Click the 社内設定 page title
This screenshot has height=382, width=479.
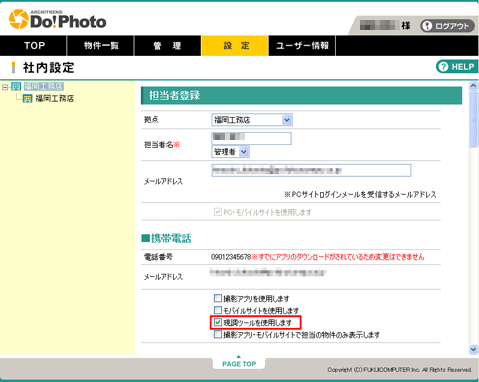pyautogui.click(x=49, y=68)
